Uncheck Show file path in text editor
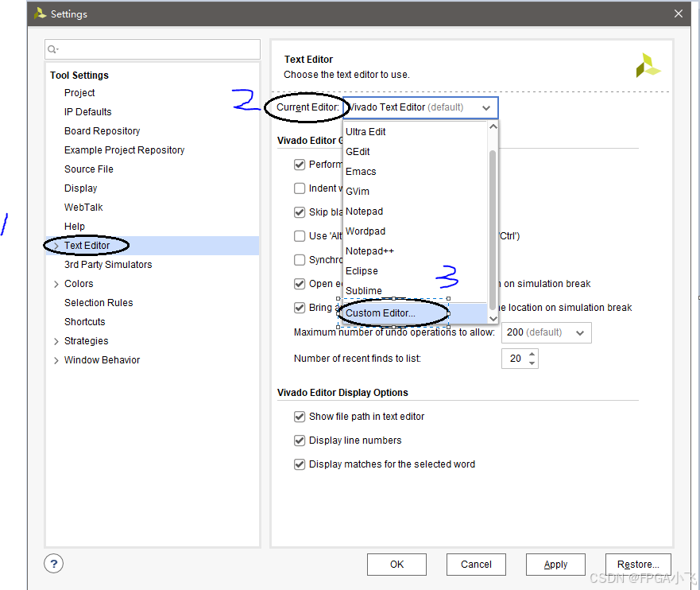 click(299, 417)
